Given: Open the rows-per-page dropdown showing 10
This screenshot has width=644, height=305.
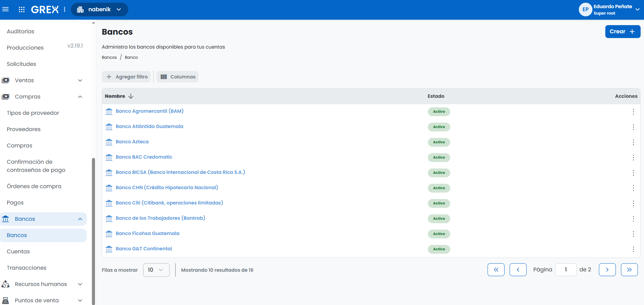Looking at the screenshot, I should (x=156, y=270).
